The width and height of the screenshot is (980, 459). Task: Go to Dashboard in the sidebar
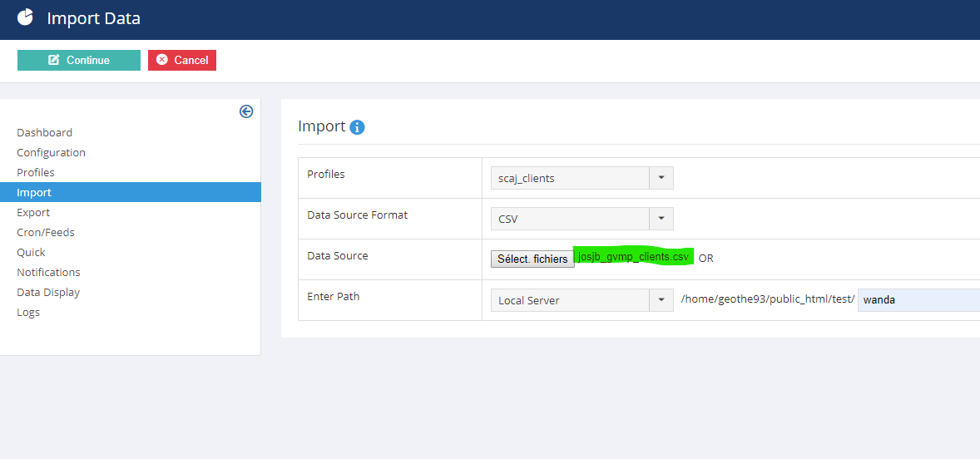click(x=44, y=132)
